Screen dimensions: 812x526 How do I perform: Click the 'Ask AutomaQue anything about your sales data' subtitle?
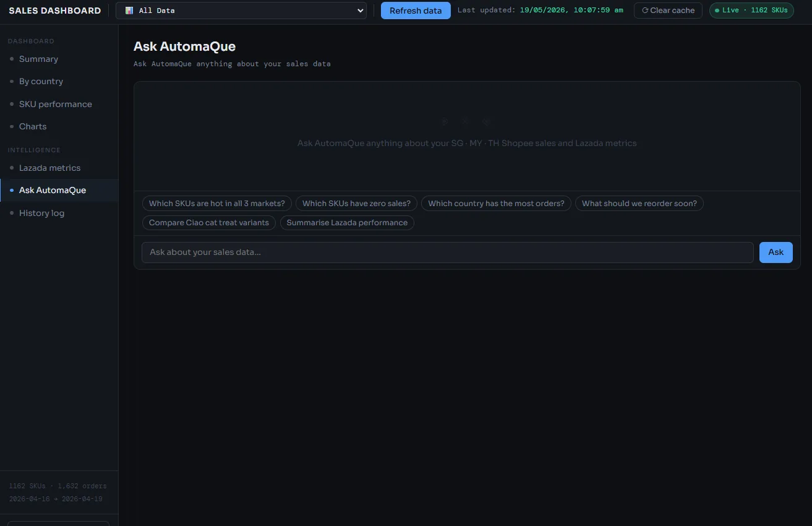[232, 64]
